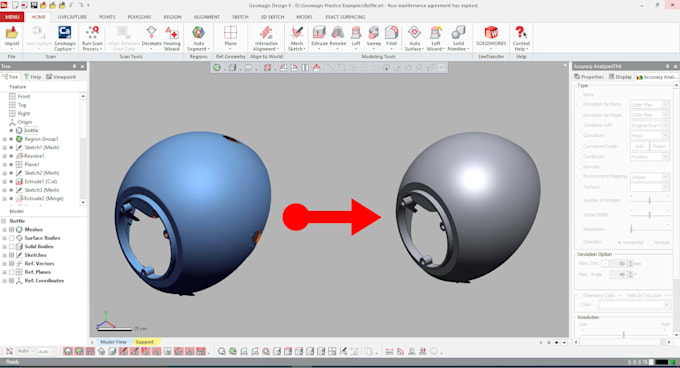Create a reference Plane

[230, 36]
